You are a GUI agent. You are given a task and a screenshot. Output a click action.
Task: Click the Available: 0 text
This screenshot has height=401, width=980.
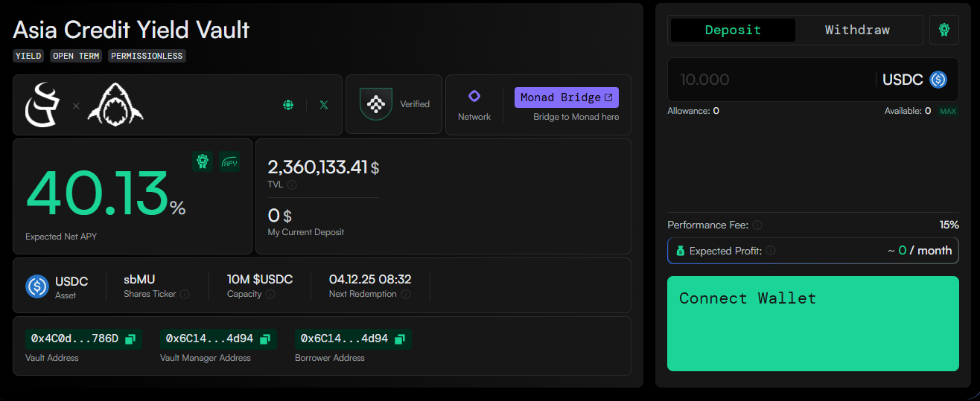907,111
